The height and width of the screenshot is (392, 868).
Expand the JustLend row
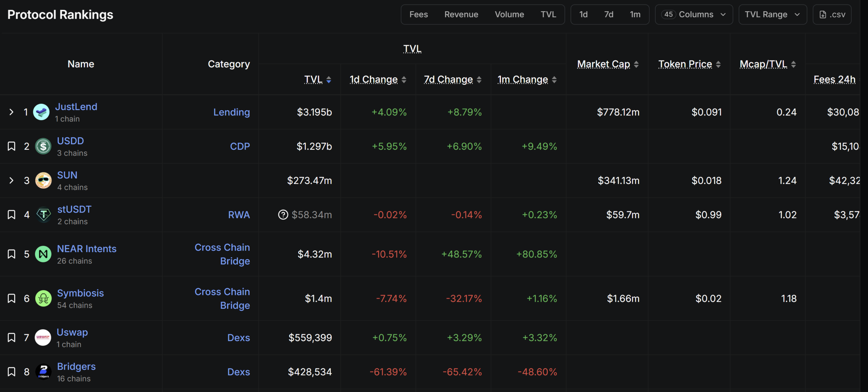(x=11, y=112)
